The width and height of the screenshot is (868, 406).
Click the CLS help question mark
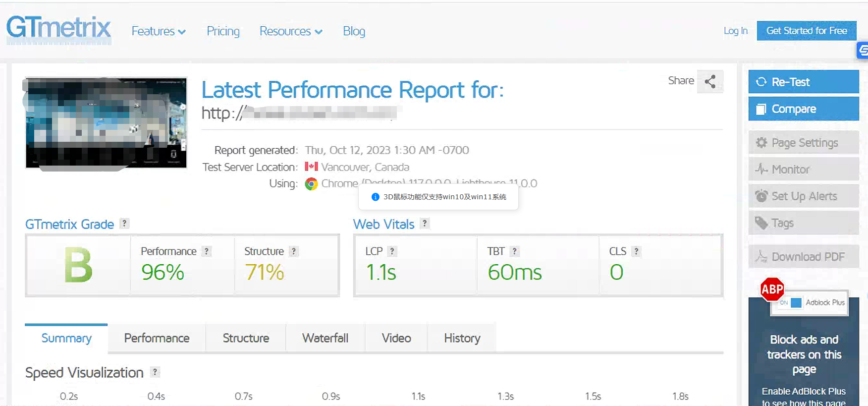[x=636, y=251]
